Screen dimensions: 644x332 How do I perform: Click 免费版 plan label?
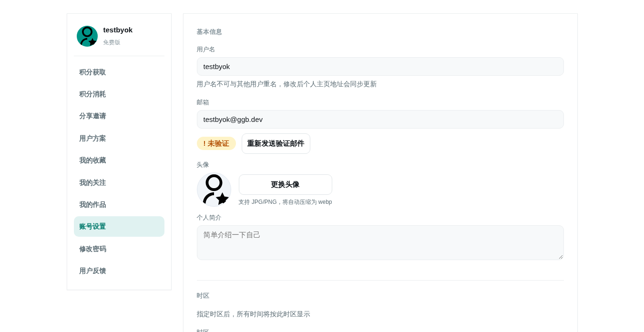pyautogui.click(x=112, y=42)
